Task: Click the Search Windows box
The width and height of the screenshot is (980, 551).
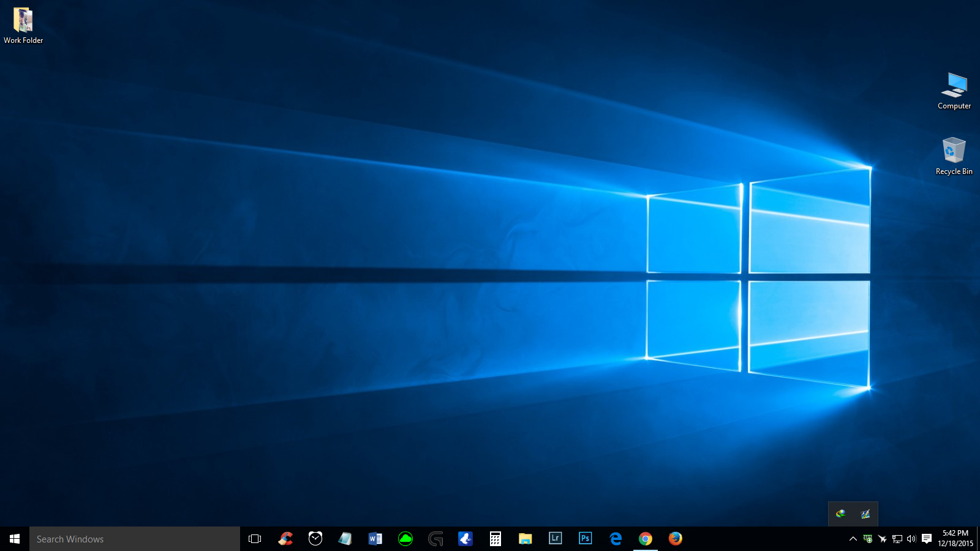Action: 135,539
